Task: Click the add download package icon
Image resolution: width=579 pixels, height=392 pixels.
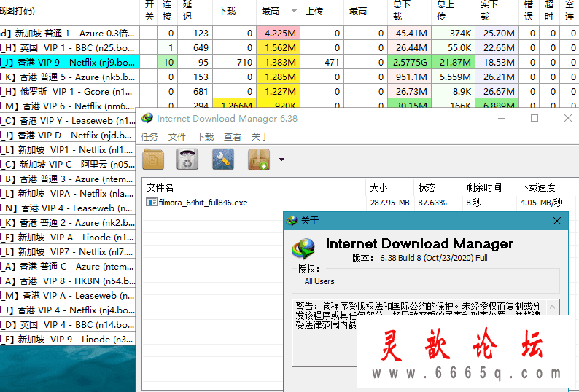Action: coord(258,160)
